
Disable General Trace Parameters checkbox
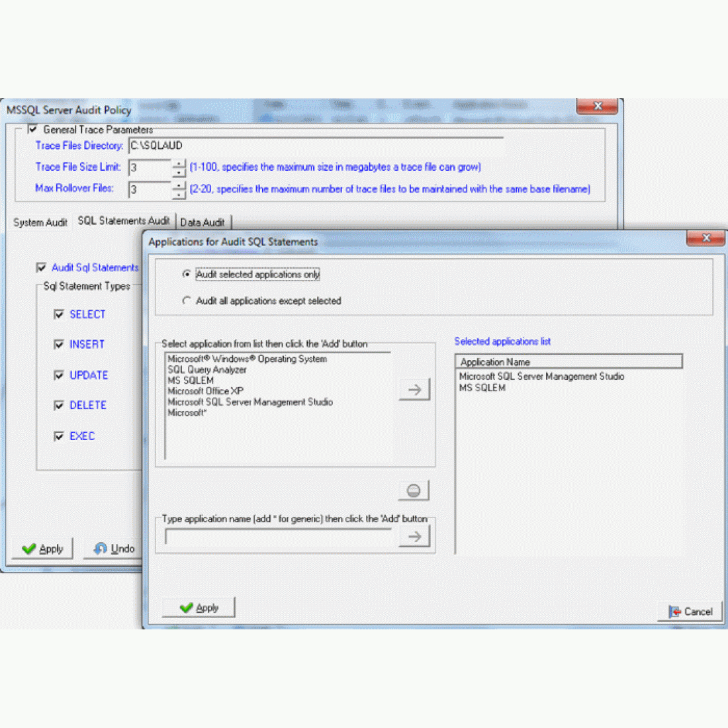pyautogui.click(x=32, y=129)
